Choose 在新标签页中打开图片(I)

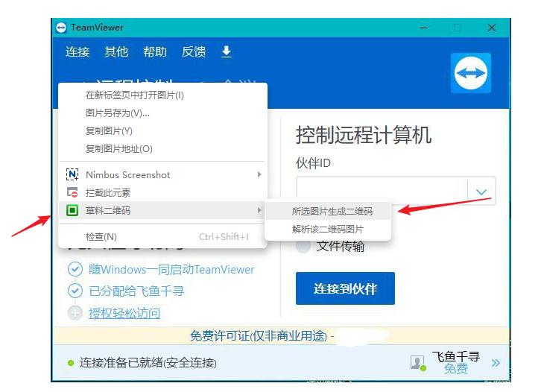click(163, 95)
